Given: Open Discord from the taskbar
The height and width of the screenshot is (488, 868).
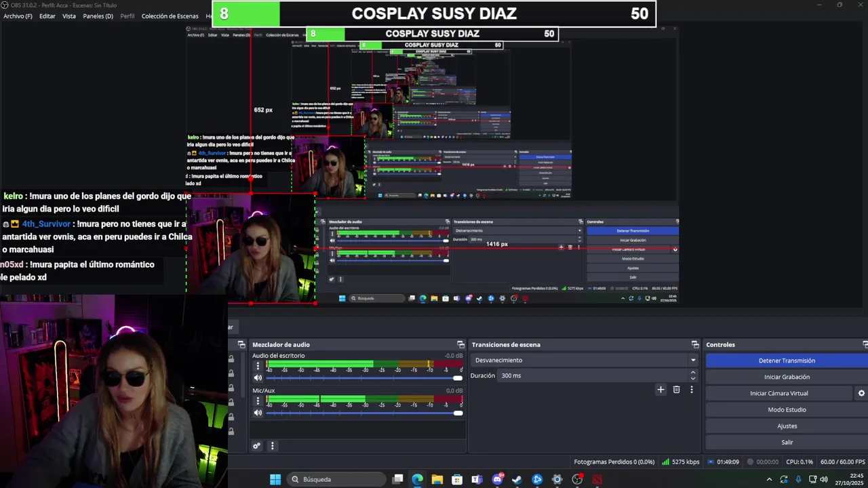Looking at the screenshot, I should point(498,479).
